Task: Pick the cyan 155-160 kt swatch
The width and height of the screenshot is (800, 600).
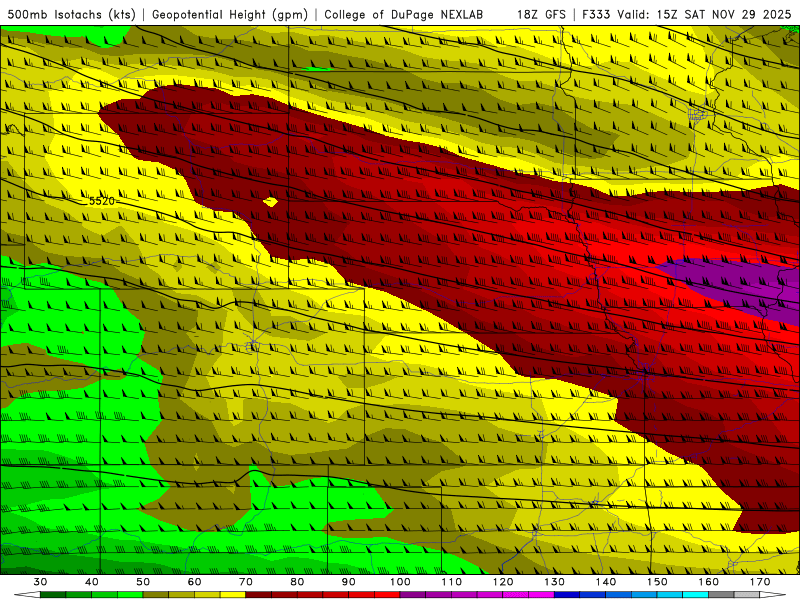Action: (x=695, y=594)
